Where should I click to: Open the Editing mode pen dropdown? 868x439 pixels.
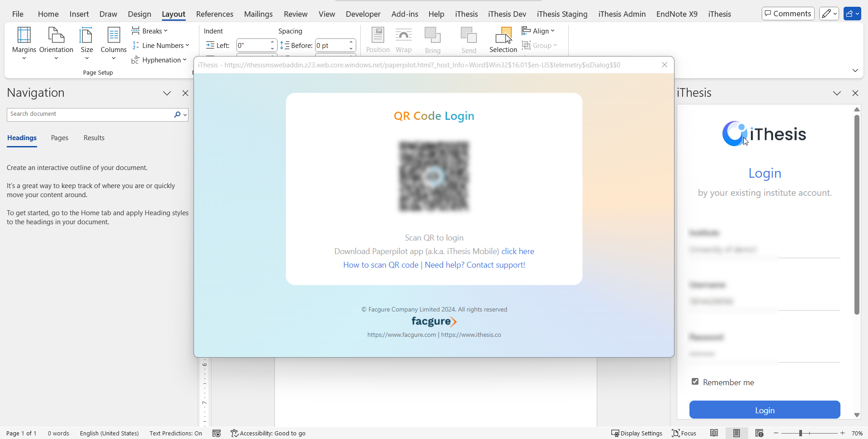pyautogui.click(x=829, y=14)
